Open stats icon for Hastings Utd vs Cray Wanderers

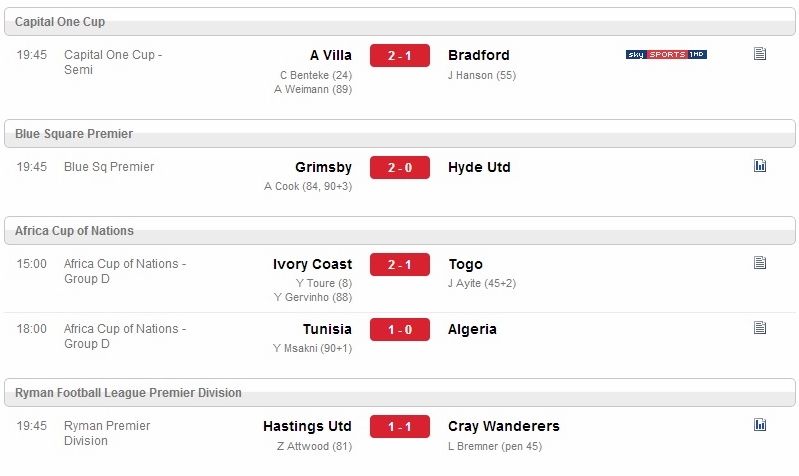tap(760, 425)
